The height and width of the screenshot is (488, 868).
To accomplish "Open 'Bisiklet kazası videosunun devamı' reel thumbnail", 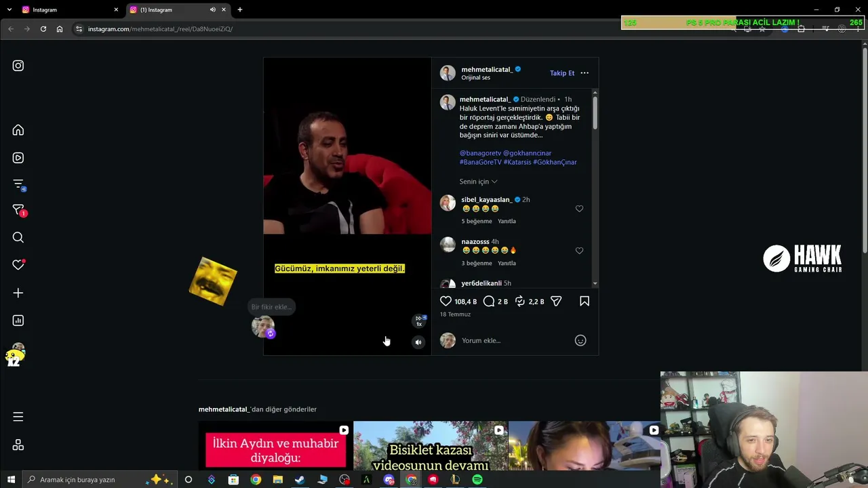I will (431, 446).
